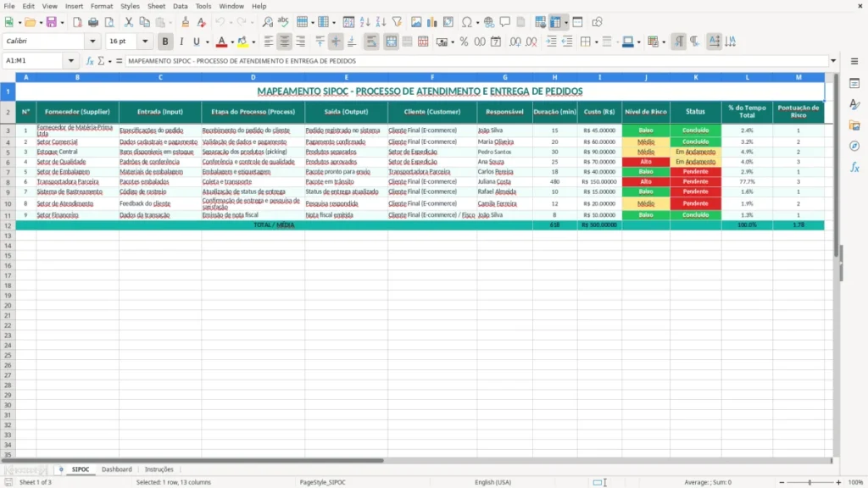The image size is (868, 488).
Task: Select row header 12
Action: click(x=8, y=225)
